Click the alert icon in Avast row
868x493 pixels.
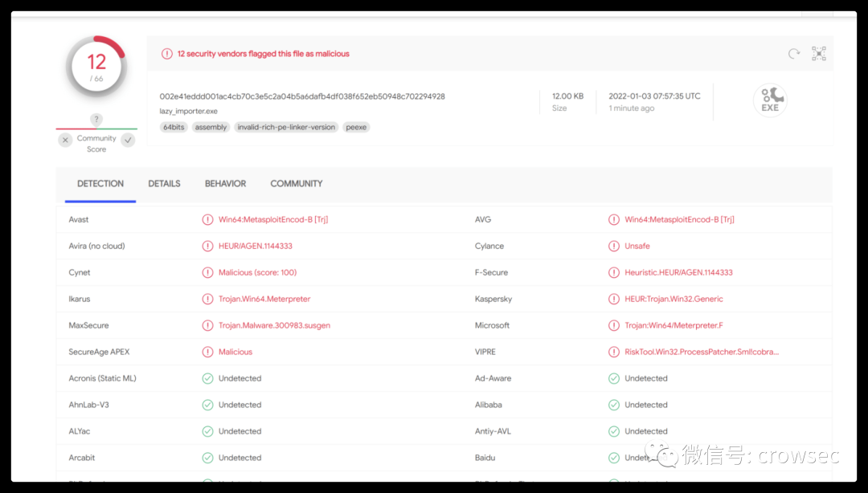207,220
